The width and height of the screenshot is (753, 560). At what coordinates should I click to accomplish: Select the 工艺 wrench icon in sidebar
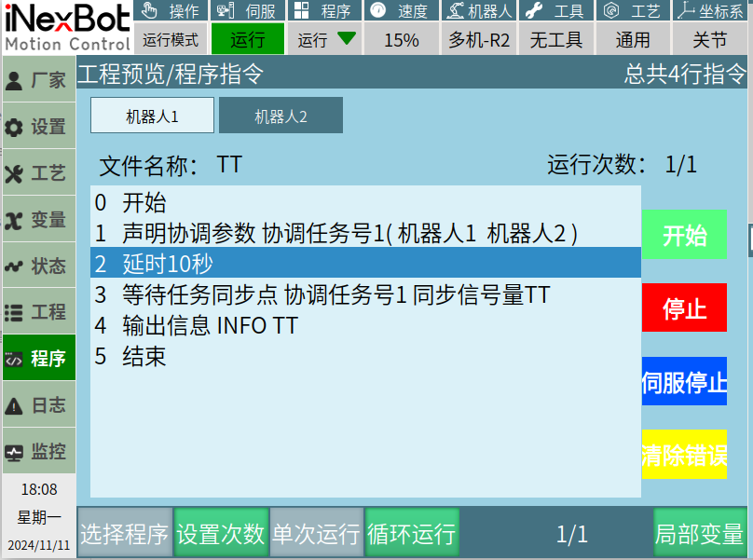point(15,173)
